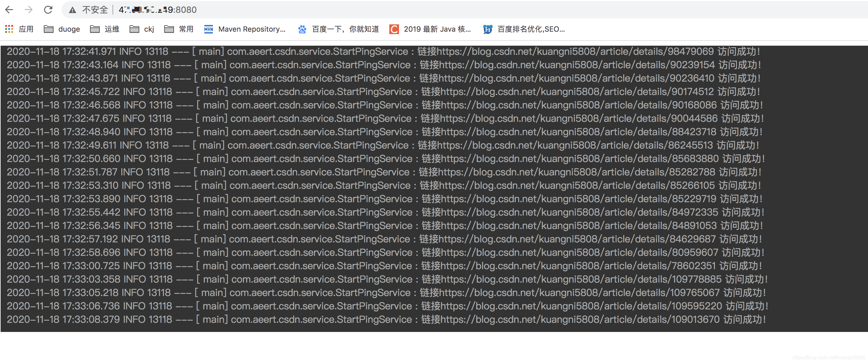This screenshot has width=868, height=363.
Task: Click the folder icon beside duoge
Action: [49, 29]
